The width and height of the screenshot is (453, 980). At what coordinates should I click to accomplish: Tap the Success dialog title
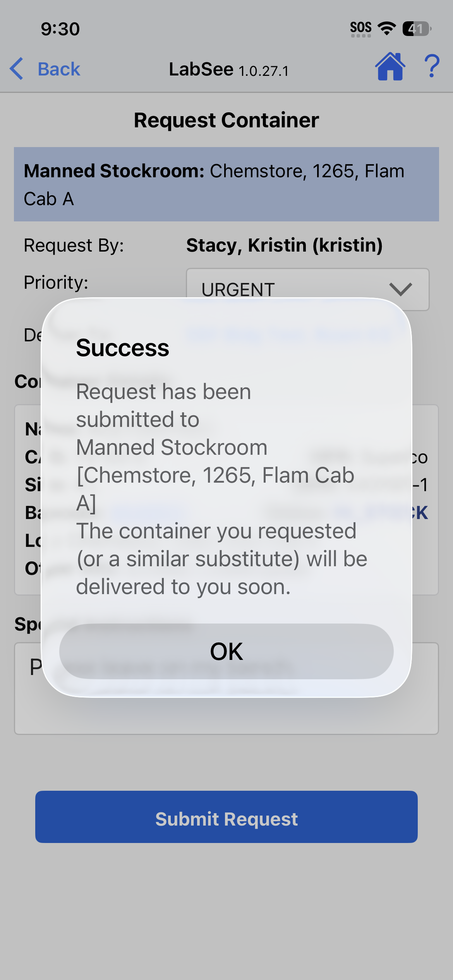pyautogui.click(x=122, y=348)
